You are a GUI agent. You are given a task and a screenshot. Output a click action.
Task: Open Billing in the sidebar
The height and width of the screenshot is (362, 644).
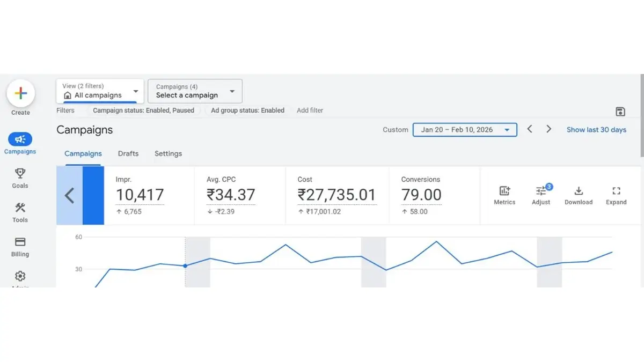click(20, 247)
